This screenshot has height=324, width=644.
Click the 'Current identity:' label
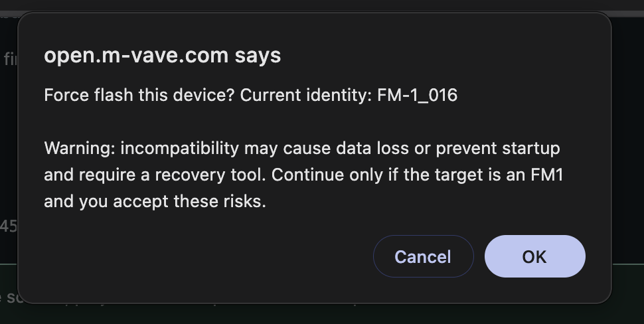(306, 95)
